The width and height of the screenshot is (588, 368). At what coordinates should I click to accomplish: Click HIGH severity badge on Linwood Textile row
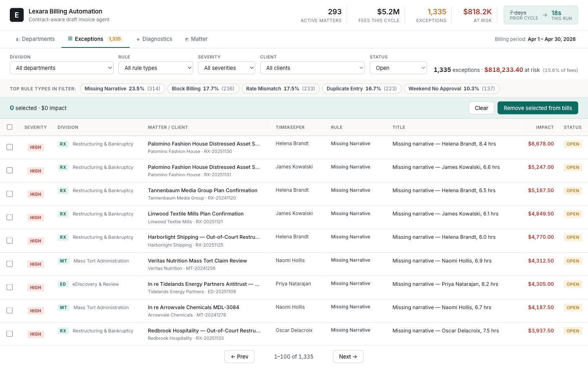coord(36,218)
